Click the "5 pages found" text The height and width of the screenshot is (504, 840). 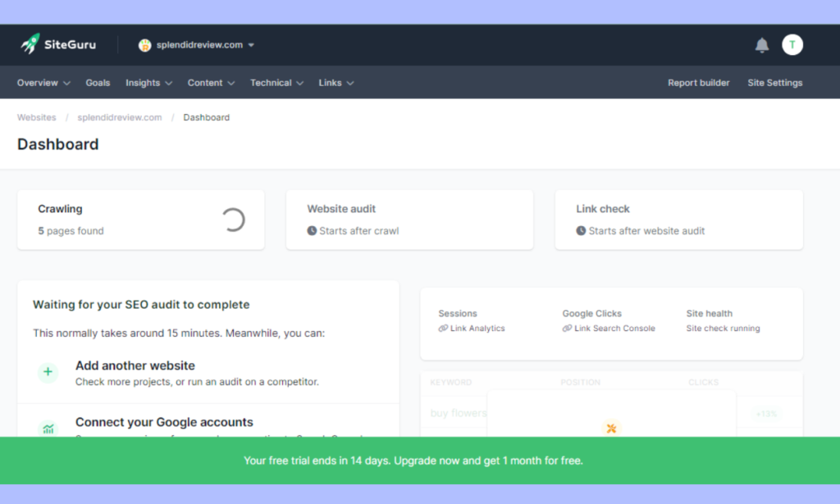pyautogui.click(x=71, y=231)
